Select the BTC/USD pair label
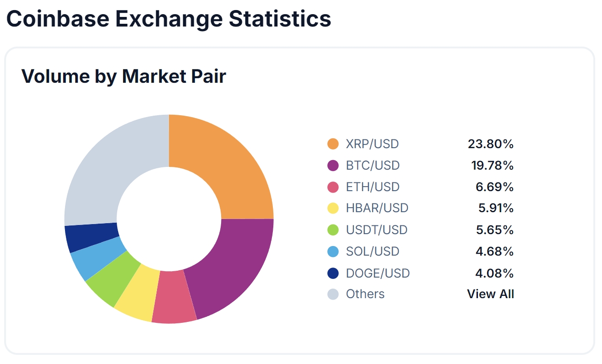Image resolution: width=602 pixels, height=364 pixels. [373, 165]
